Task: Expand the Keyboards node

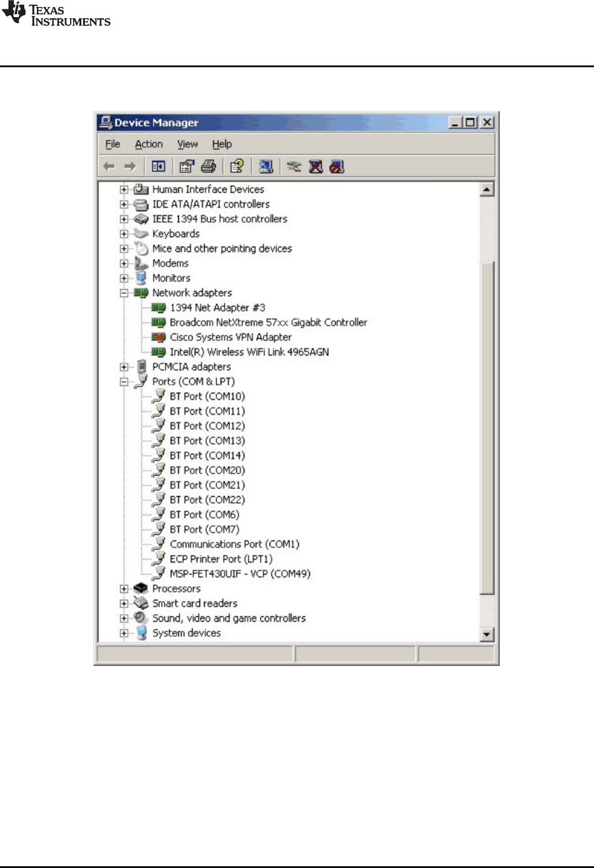Action: (124, 234)
